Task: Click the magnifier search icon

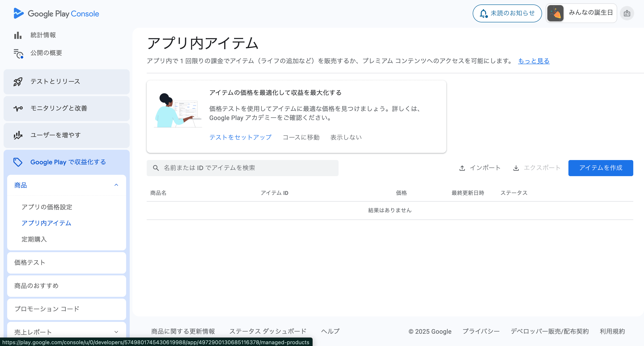Action: (156, 168)
